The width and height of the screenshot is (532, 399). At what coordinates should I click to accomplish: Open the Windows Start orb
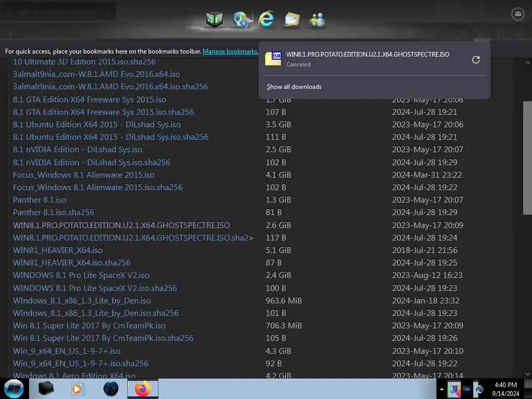point(14,389)
